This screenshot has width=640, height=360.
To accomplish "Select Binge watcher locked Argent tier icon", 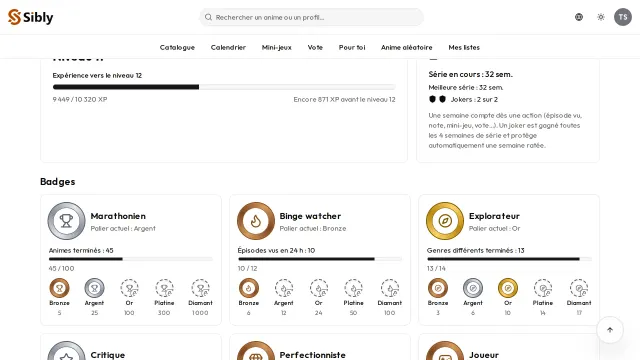I will click(x=284, y=288).
